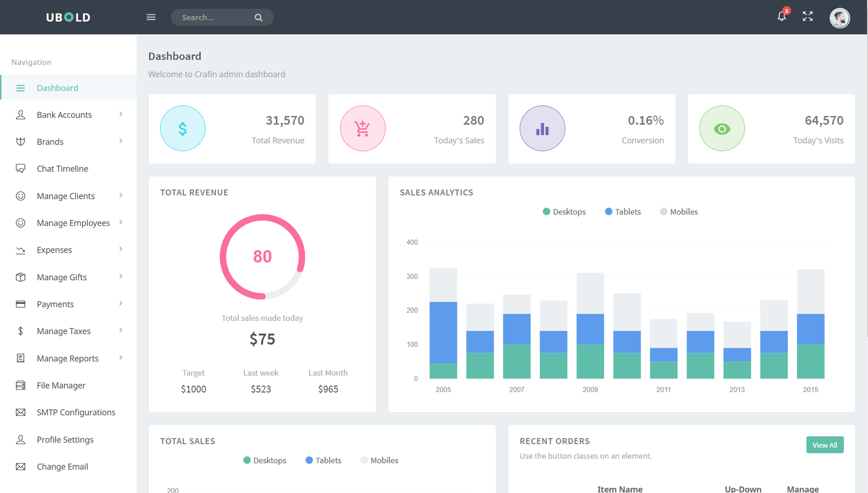Image resolution: width=868 pixels, height=493 pixels.
Task: Click the dollar sign Total Revenue icon
Action: (183, 129)
